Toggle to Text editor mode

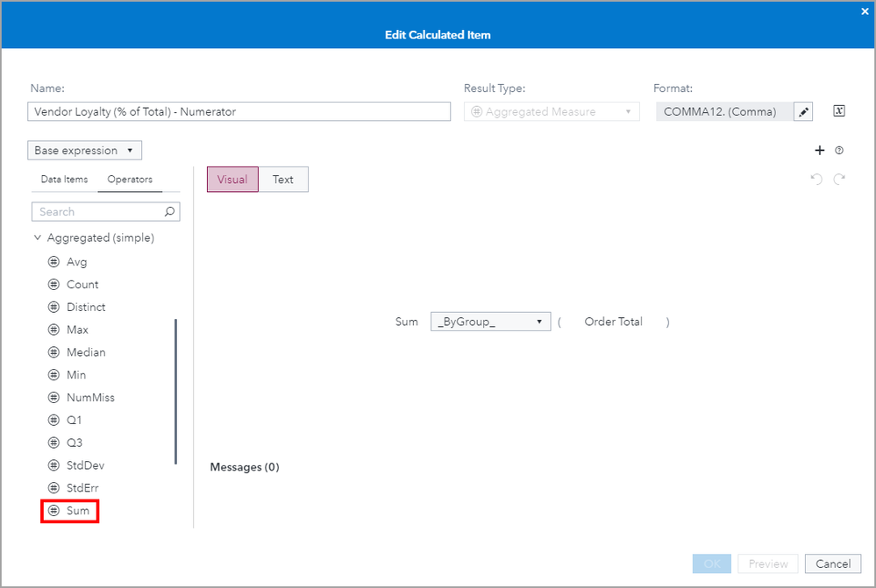[283, 180]
